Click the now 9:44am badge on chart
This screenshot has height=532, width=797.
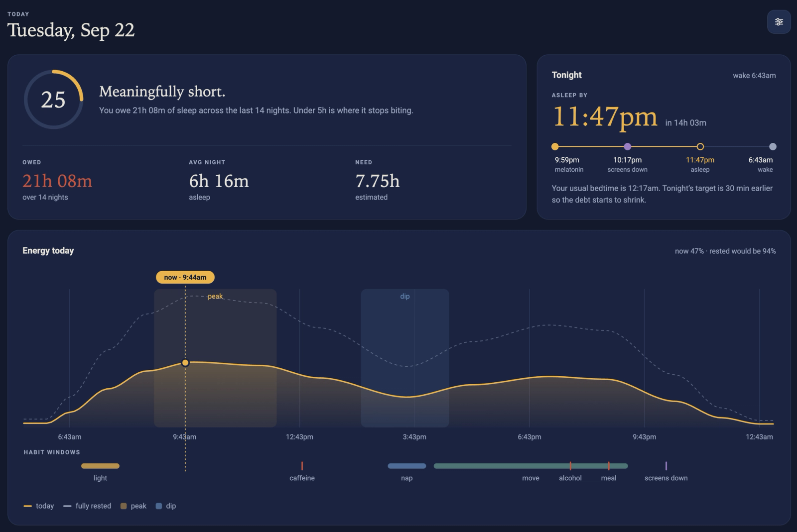point(185,277)
